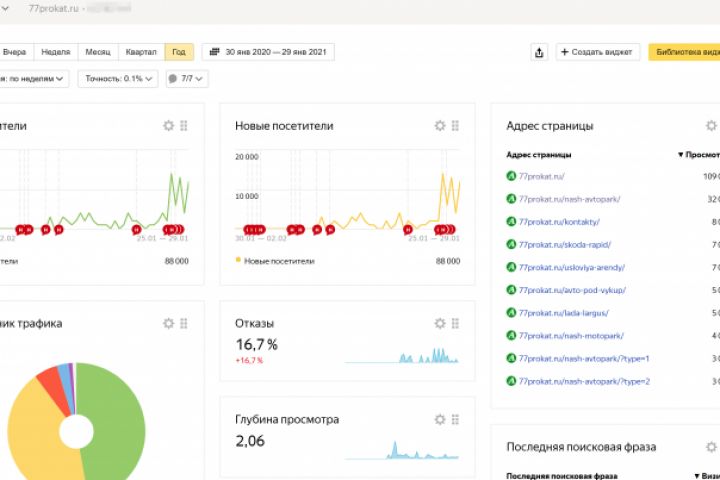The width and height of the screenshot is (720, 480).
Task: Switch to Месяц period tab
Action: (x=98, y=52)
